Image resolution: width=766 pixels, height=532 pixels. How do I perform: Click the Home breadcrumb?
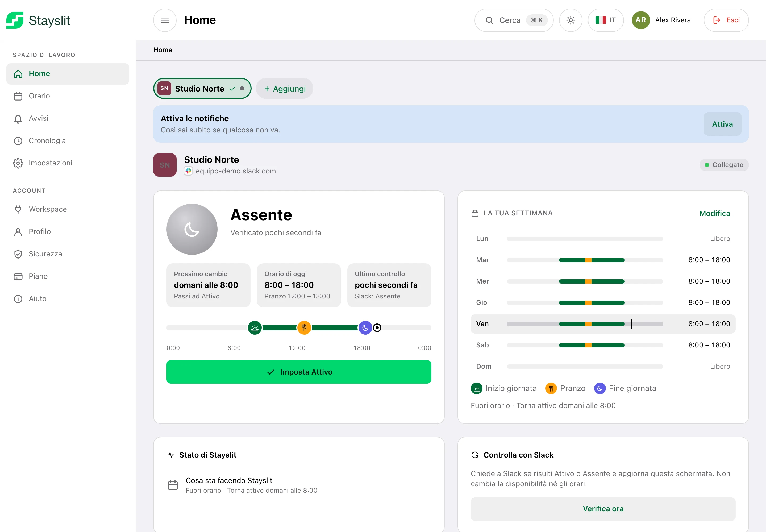coord(163,50)
